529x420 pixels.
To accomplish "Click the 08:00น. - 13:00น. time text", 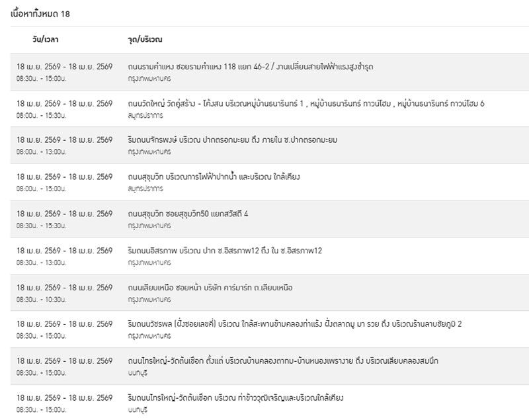I will pos(41,151).
